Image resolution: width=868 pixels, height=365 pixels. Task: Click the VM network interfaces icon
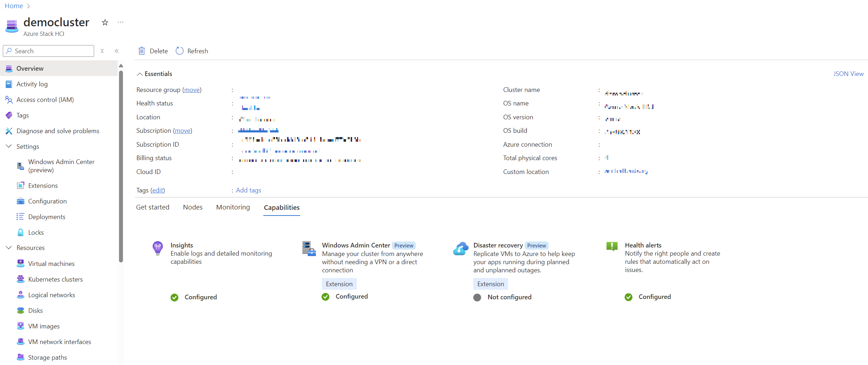click(21, 342)
